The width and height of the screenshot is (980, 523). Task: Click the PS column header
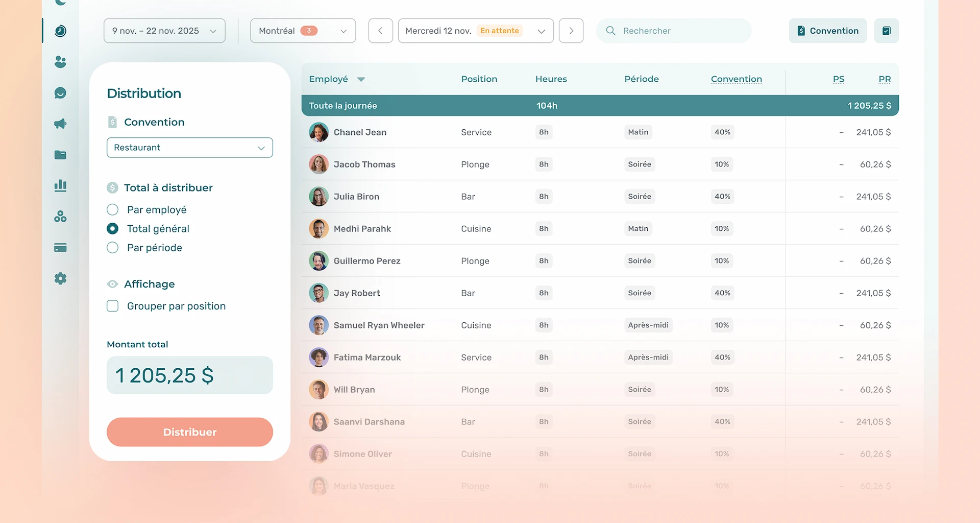[x=839, y=79]
